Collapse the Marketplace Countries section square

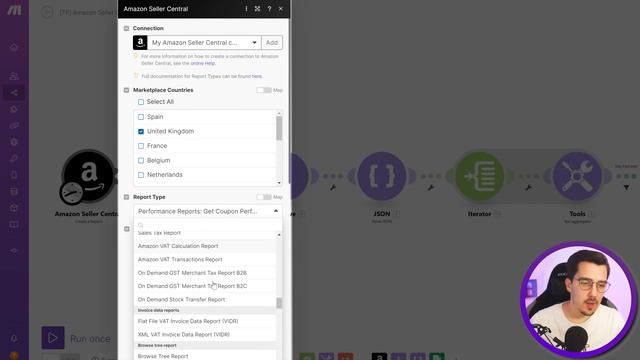(127, 90)
